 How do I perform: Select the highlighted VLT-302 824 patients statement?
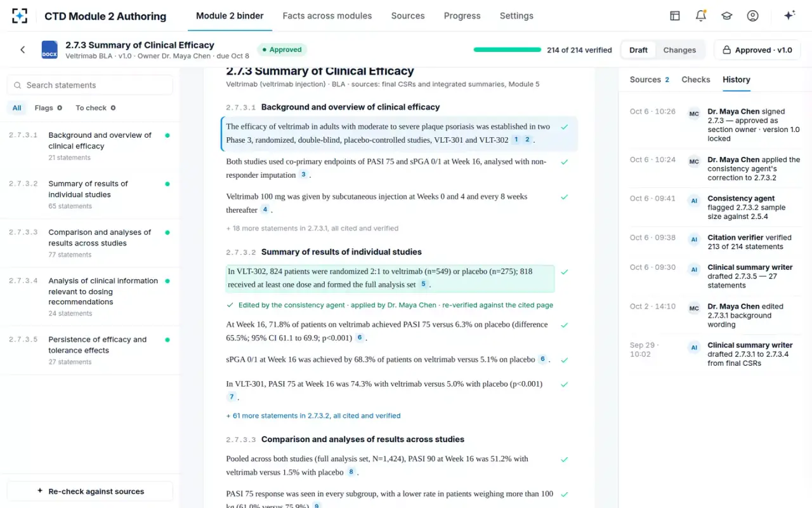(x=390, y=278)
